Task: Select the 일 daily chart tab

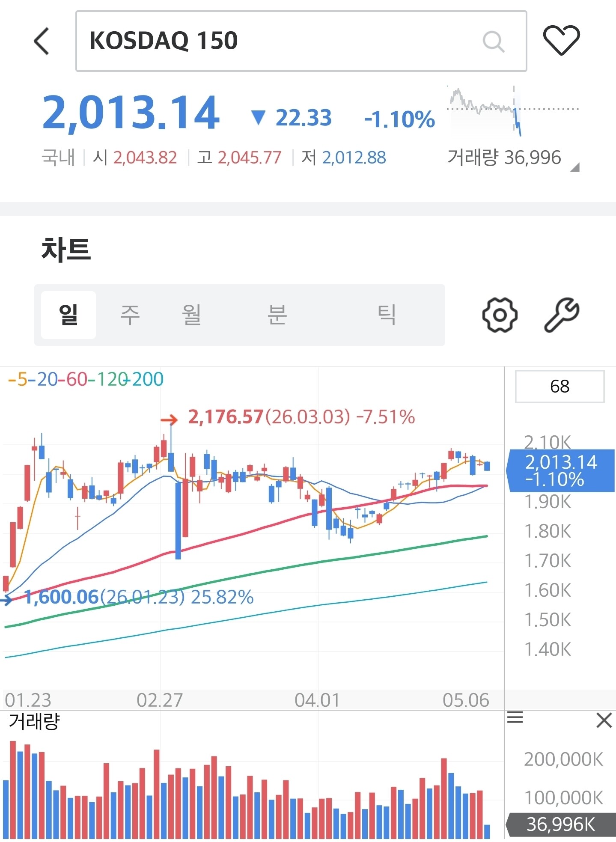Action: coord(68,315)
